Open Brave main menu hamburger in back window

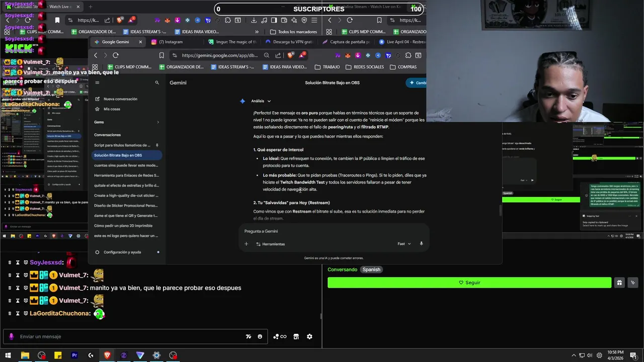point(314,20)
